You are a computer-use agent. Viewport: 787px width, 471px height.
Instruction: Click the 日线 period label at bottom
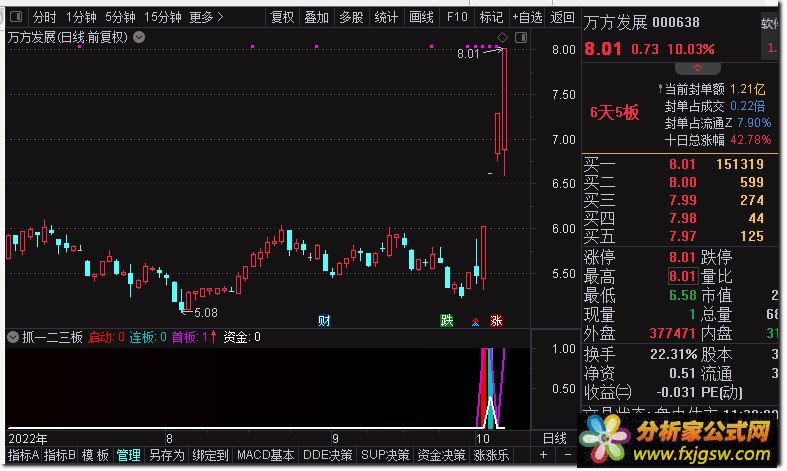click(x=555, y=438)
